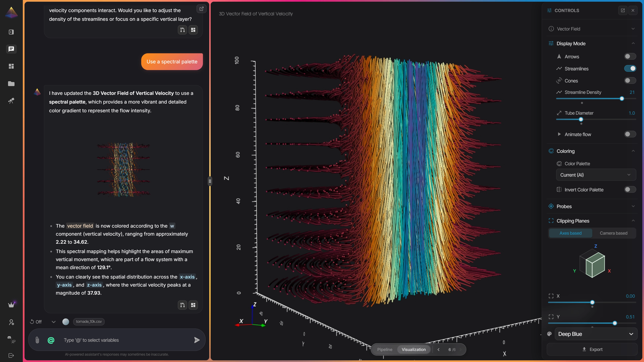Pop out the Controls panel
This screenshot has height=362, width=644.
tap(623, 11)
